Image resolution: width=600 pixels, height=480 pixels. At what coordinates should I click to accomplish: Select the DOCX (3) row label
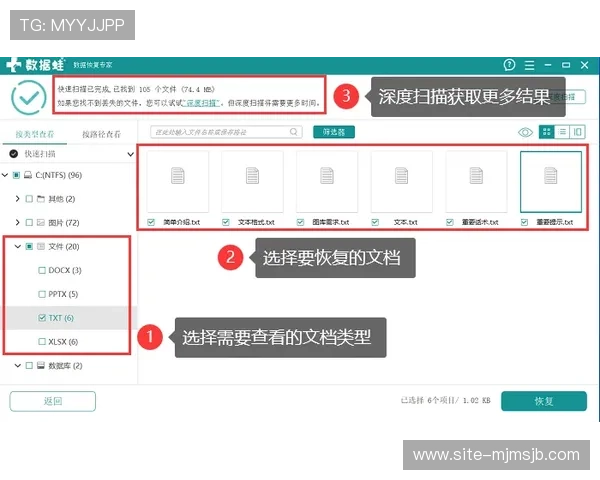tap(65, 271)
